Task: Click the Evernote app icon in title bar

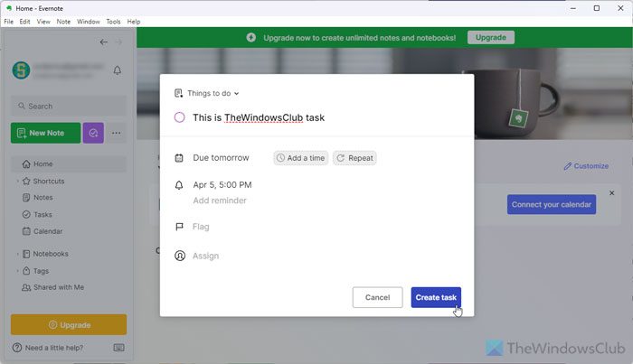Action: pyautogui.click(x=9, y=8)
